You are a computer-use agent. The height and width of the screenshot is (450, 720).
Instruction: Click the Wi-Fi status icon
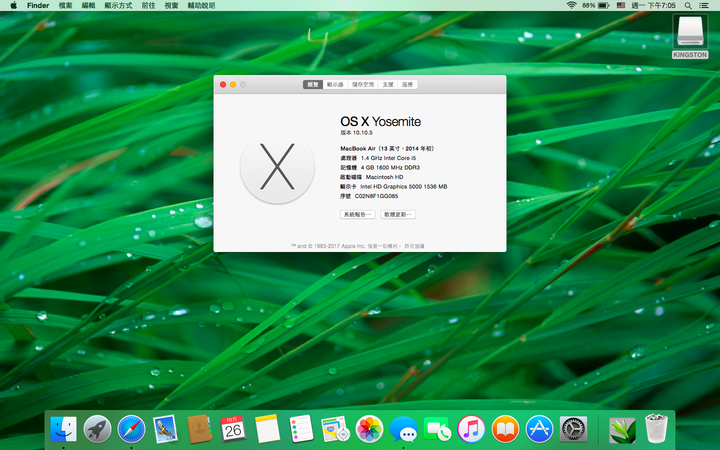572,6
